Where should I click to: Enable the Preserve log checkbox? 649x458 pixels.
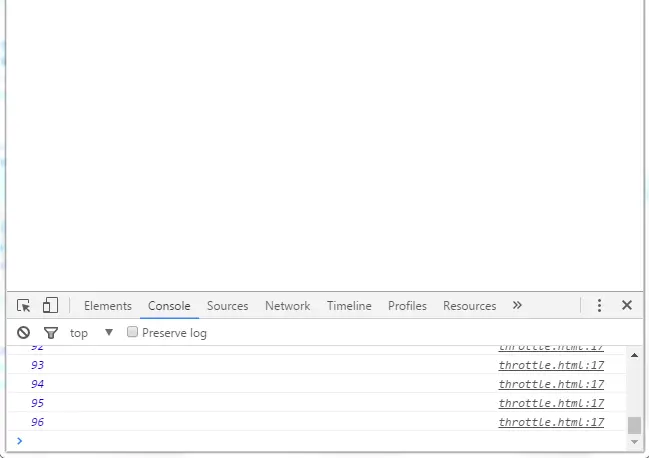(132, 332)
